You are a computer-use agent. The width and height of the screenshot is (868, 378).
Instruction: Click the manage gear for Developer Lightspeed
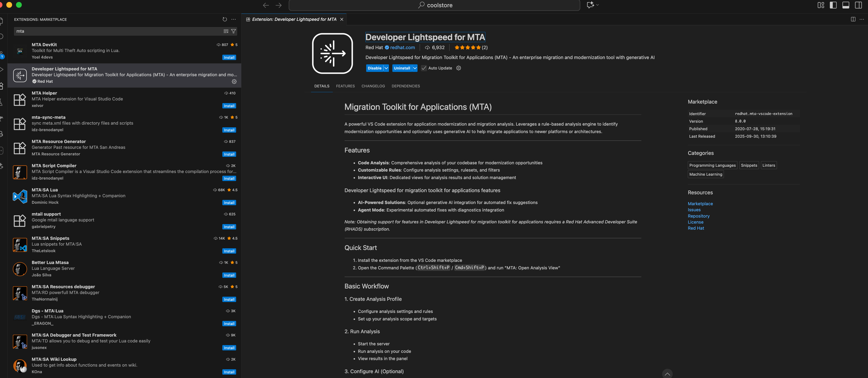(234, 82)
